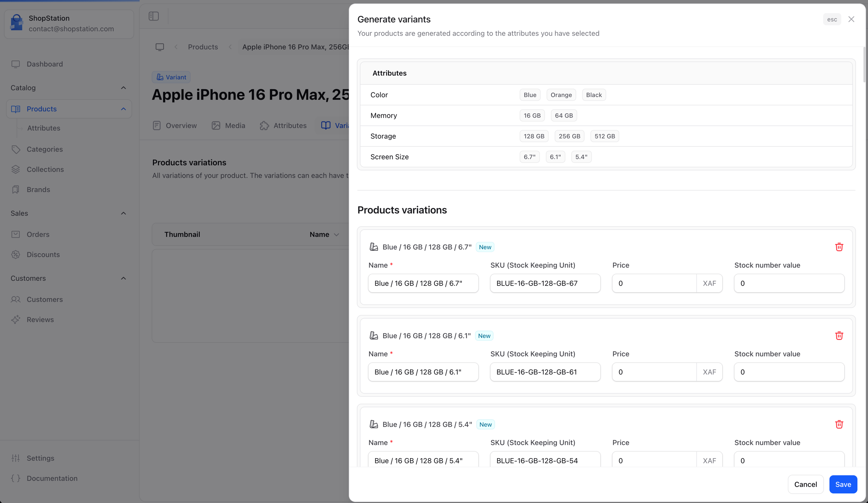868x503 pixels.
Task: Click variant icon beside Blue / 16 GB / 128 GB / 6.1" heading
Action: point(374,335)
